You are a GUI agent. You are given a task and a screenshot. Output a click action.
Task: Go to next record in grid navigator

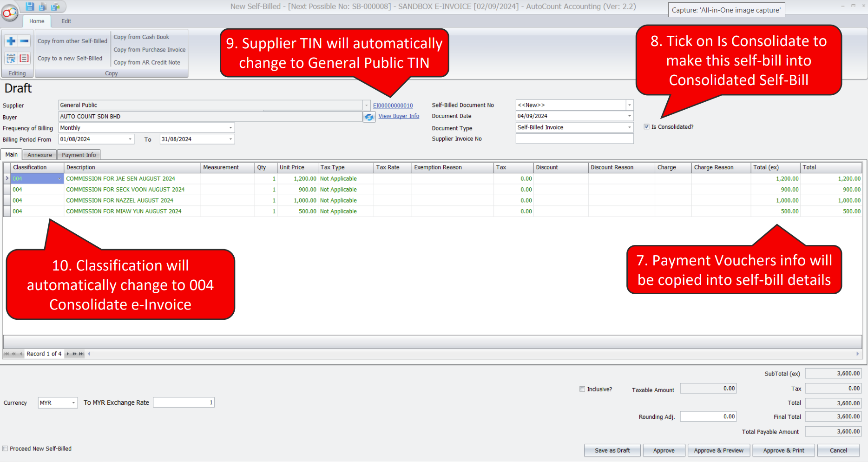68,354
